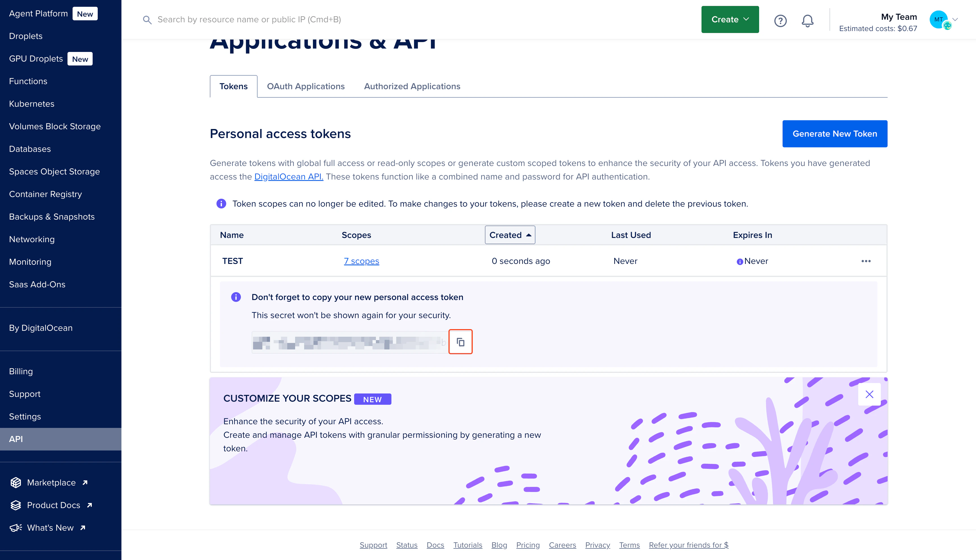Click the Terms footer link
The image size is (976, 560).
tap(629, 545)
